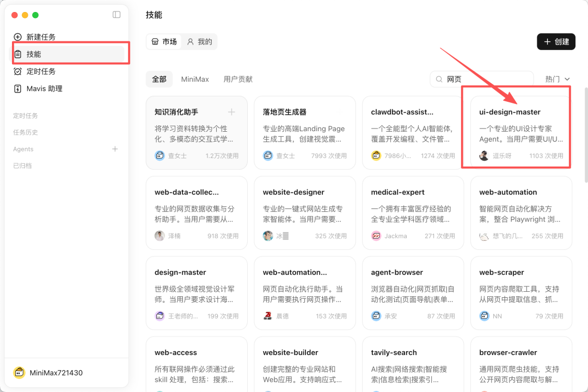
Task: Click the clipboard icon beside 技能
Action: [17, 54]
